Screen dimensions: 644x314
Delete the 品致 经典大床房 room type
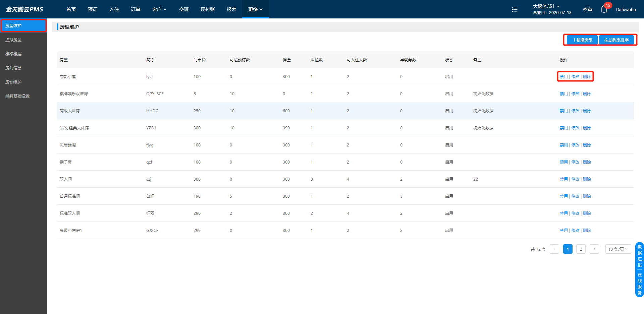pos(587,128)
